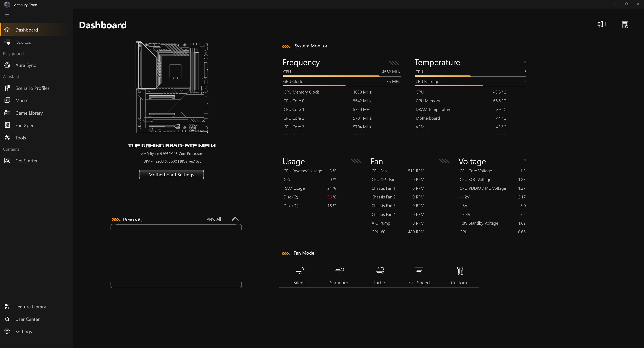This screenshot has width=644, height=348.
Task: Click the GPU Memory Clock 1030 MHz row
Action: pyautogui.click(x=327, y=92)
